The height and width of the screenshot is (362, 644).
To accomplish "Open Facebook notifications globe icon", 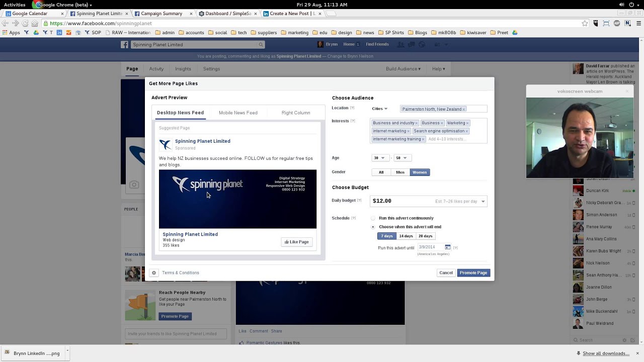I will pyautogui.click(x=422, y=44).
